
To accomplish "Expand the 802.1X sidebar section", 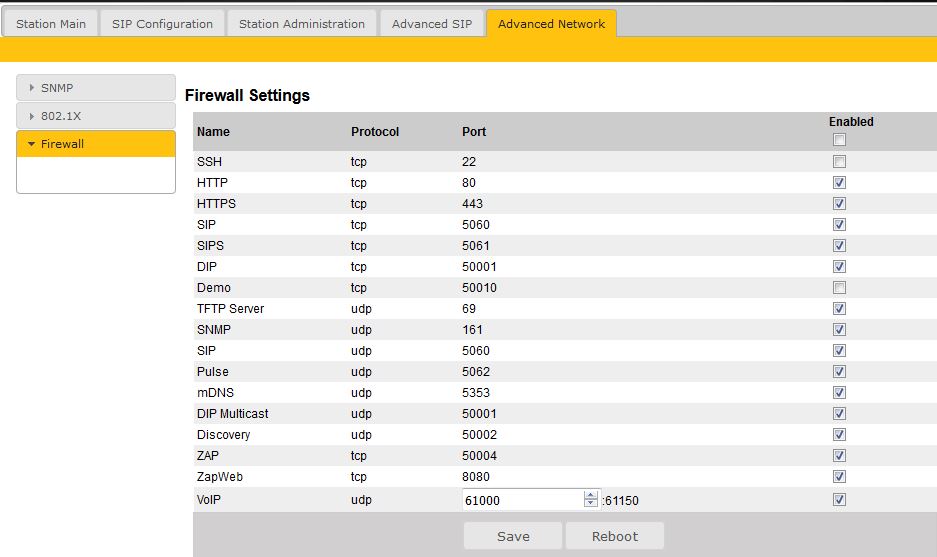I will point(96,116).
